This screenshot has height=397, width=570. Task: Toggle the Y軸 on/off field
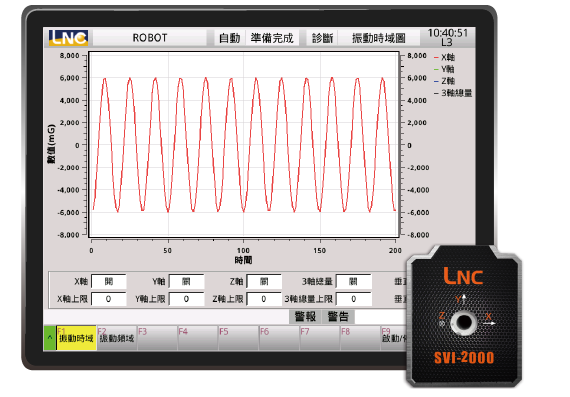[x=186, y=281]
